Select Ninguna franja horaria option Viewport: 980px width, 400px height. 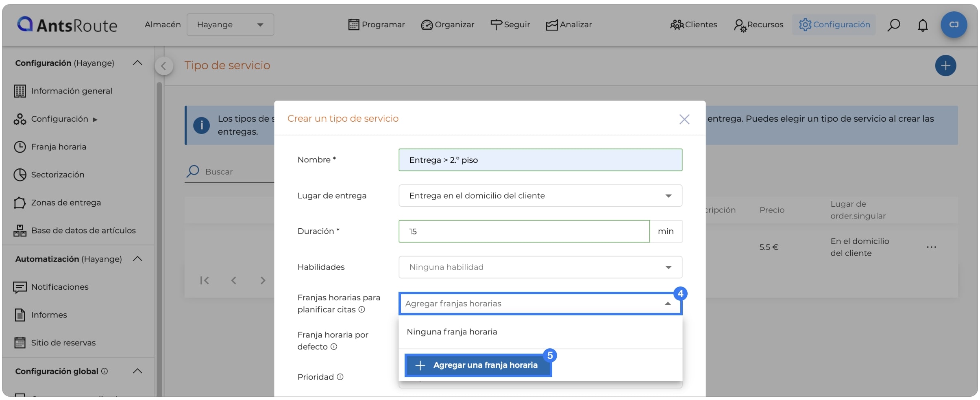click(x=540, y=332)
